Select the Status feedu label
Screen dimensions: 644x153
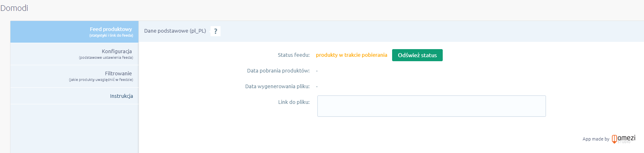point(294,55)
